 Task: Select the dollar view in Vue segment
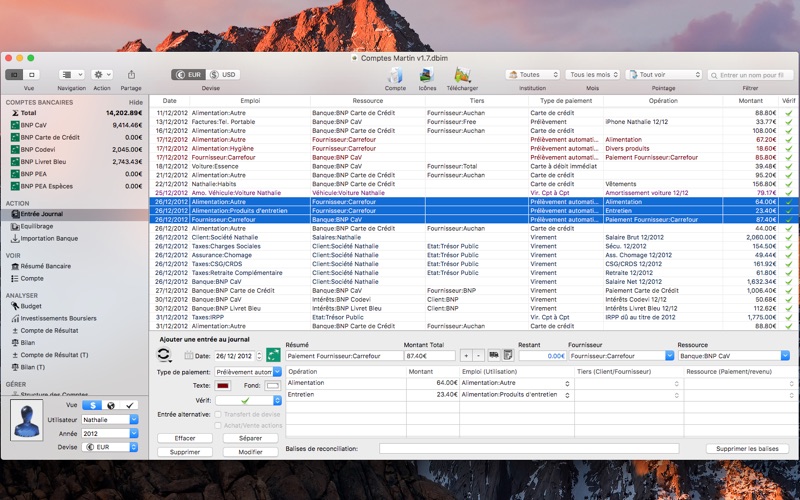92,405
